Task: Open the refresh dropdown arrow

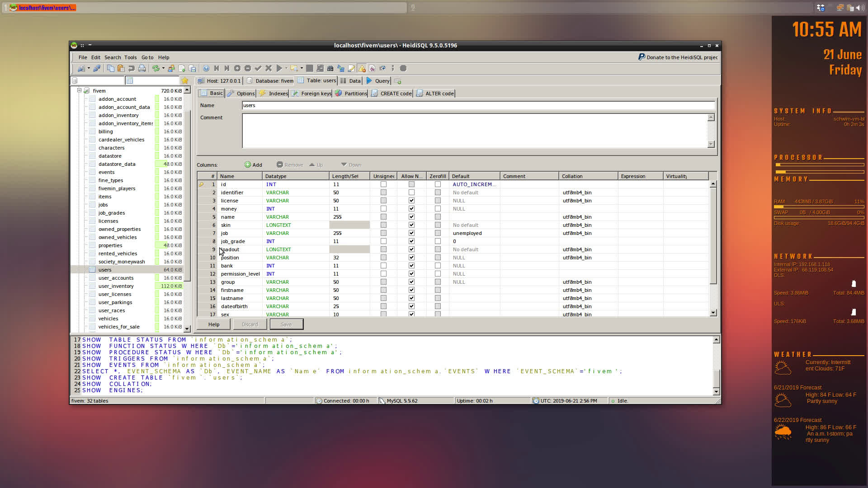Action: (163, 69)
